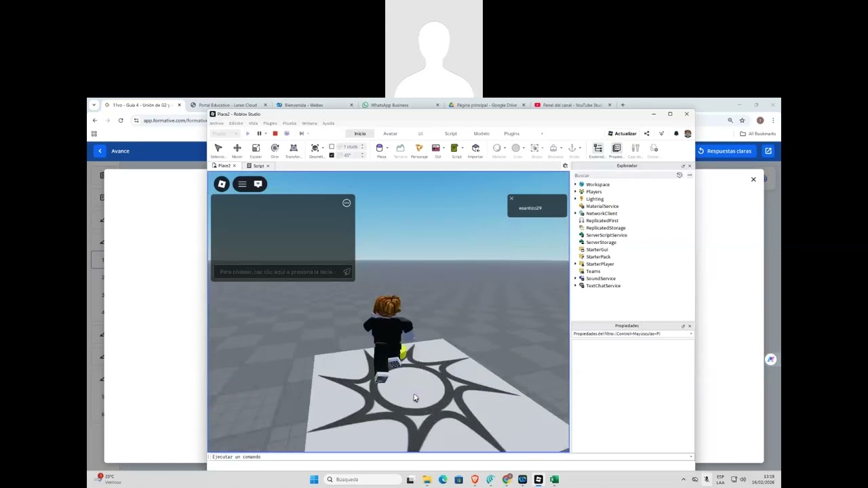This screenshot has height=488, width=868.
Task: Open Windows Start menu
Action: 314,479
